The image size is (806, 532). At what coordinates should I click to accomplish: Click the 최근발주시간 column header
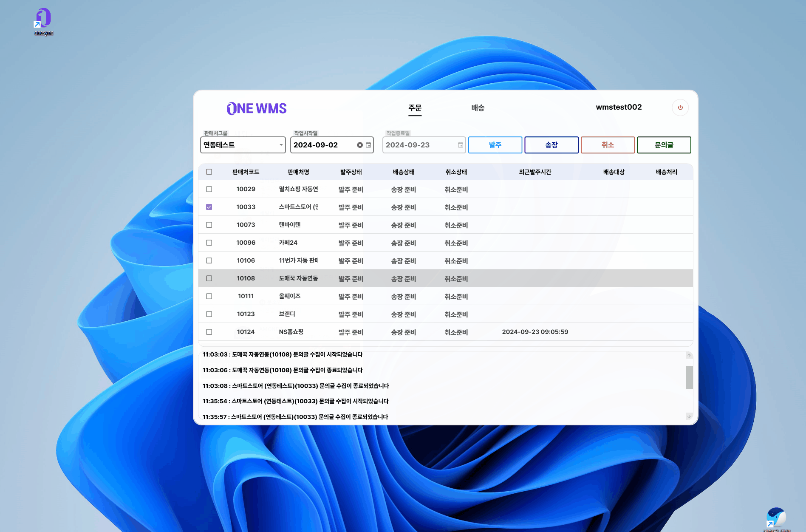[x=535, y=172]
